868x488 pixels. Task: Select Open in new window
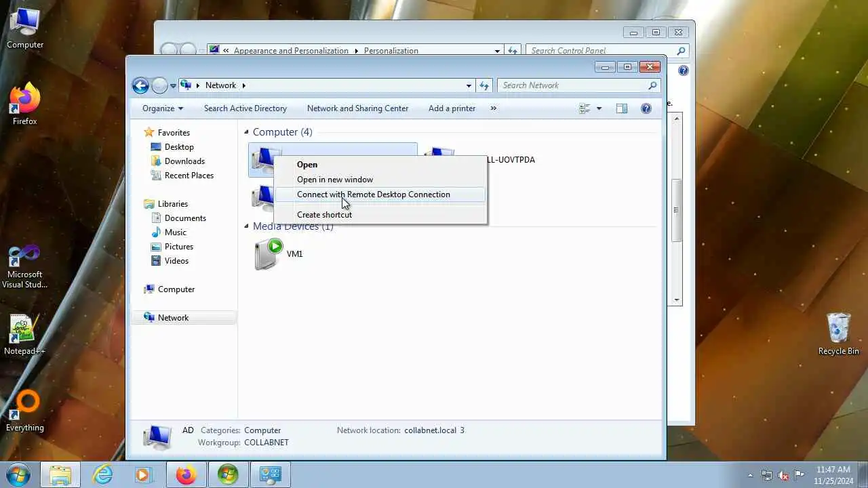pyautogui.click(x=380, y=180)
